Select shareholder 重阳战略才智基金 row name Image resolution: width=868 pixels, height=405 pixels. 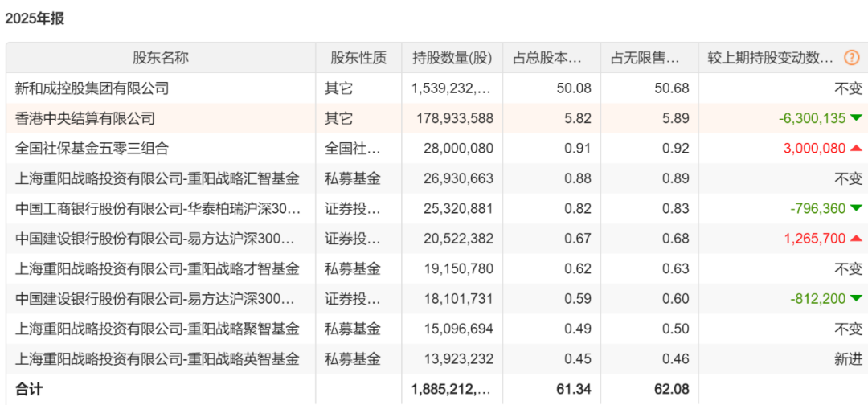[x=158, y=269]
